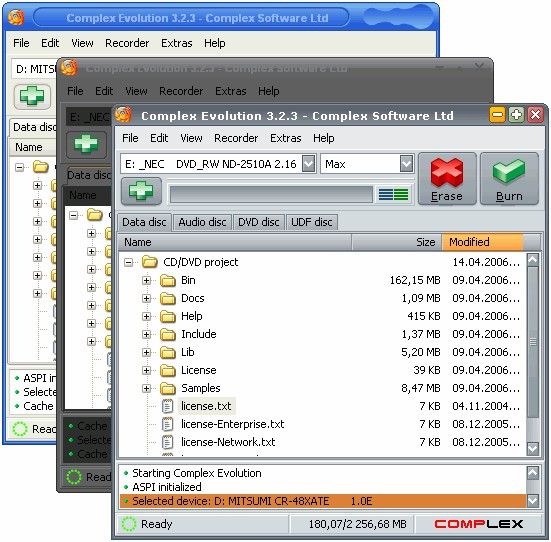
Task: Click the green plus button in gray middle window
Action: point(86,144)
